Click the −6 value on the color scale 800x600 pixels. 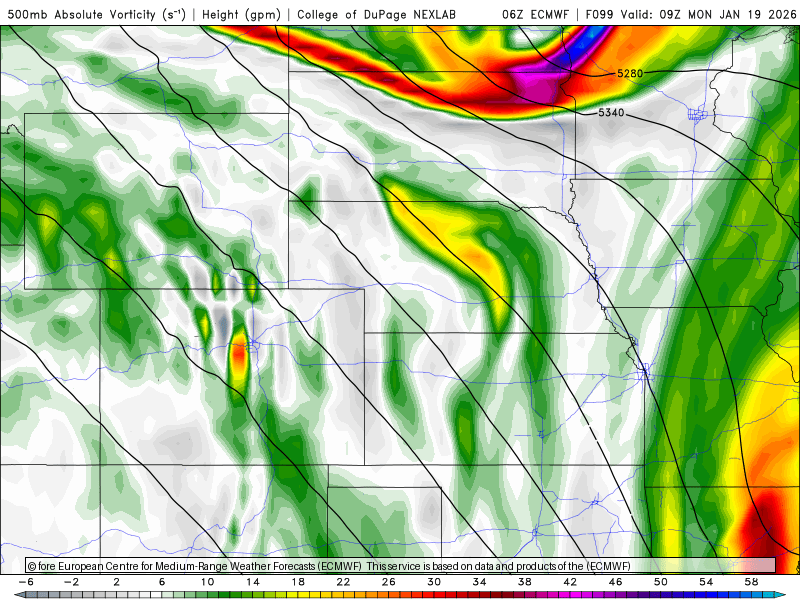click(26, 582)
